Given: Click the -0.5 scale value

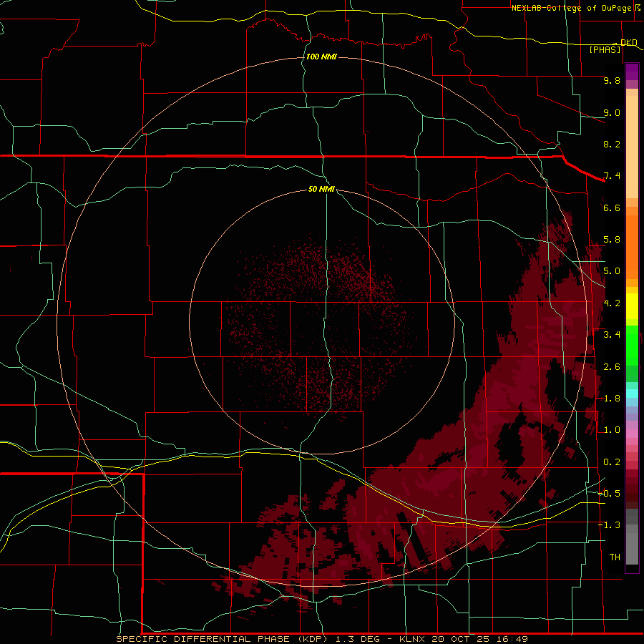Looking at the screenshot, I should click(x=609, y=494).
